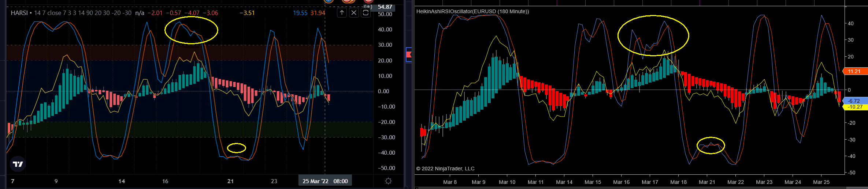868x189 pixels.
Task: Click the red -0.57 indicator value
Action: 174,13
